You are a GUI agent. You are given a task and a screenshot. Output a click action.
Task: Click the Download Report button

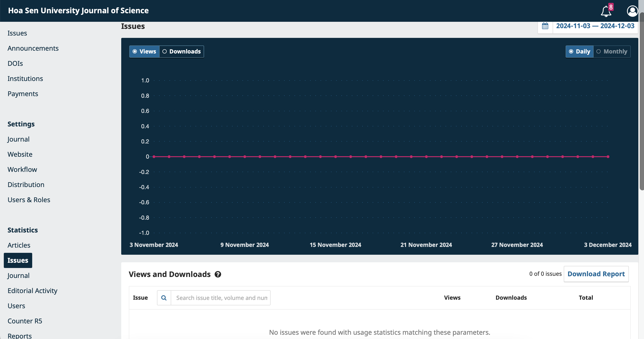596,274
